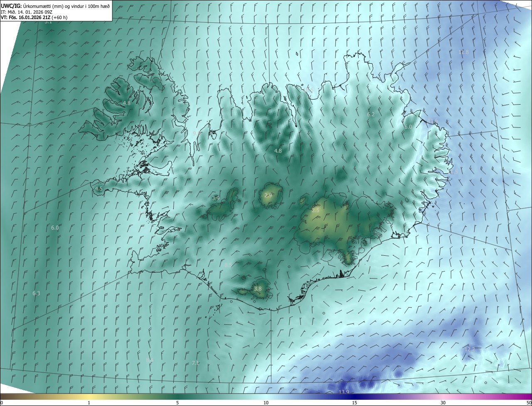Click the 3.9 precipitation value label
The image size is (532, 406).
pos(216,198)
